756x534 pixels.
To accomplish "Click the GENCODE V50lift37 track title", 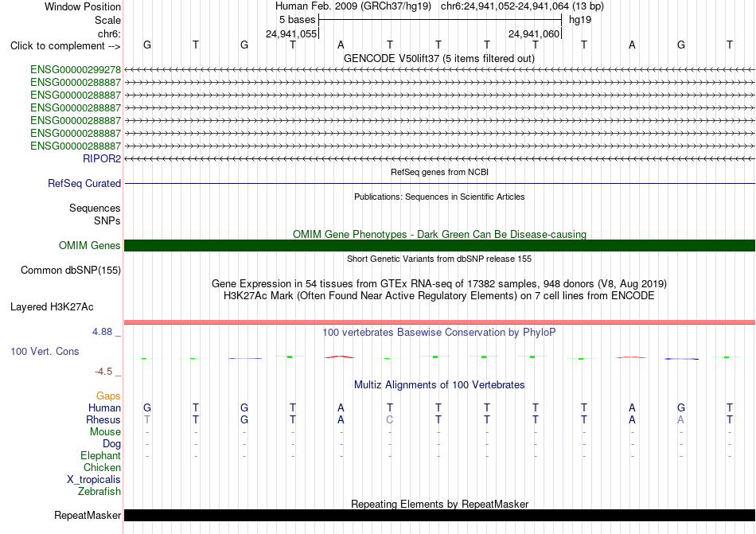I will click(x=439, y=58).
